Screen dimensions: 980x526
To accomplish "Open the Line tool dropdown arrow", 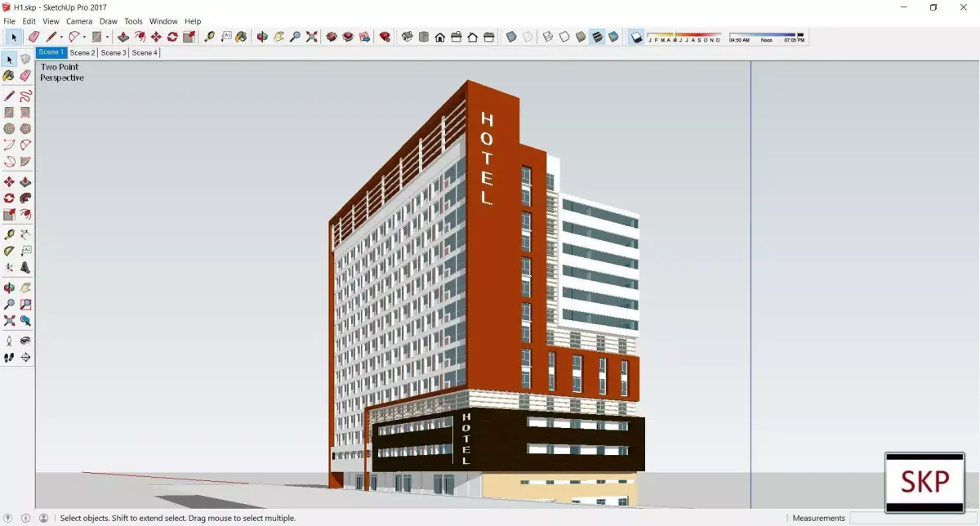I will 61,37.
